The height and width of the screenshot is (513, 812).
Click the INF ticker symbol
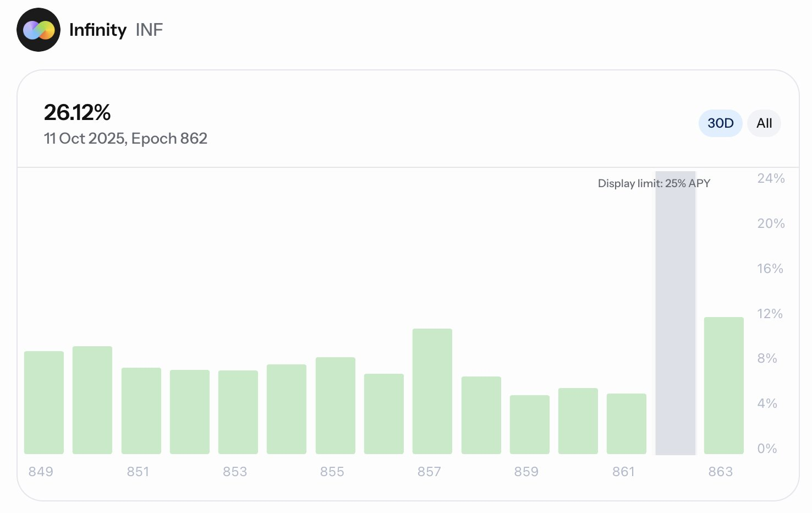(149, 30)
